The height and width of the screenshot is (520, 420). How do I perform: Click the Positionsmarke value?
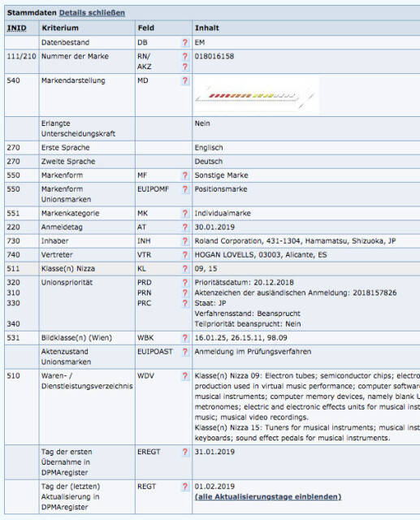coord(221,189)
